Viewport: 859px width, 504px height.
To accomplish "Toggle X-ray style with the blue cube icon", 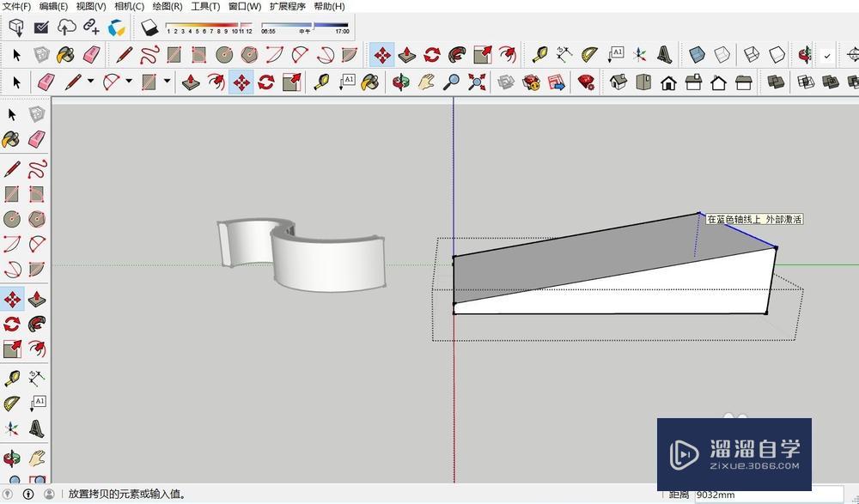I will click(697, 55).
